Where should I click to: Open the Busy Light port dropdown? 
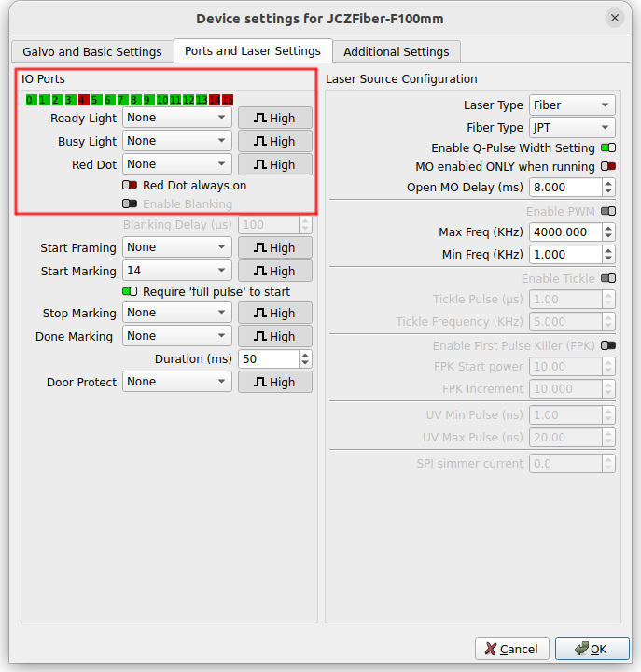177,141
